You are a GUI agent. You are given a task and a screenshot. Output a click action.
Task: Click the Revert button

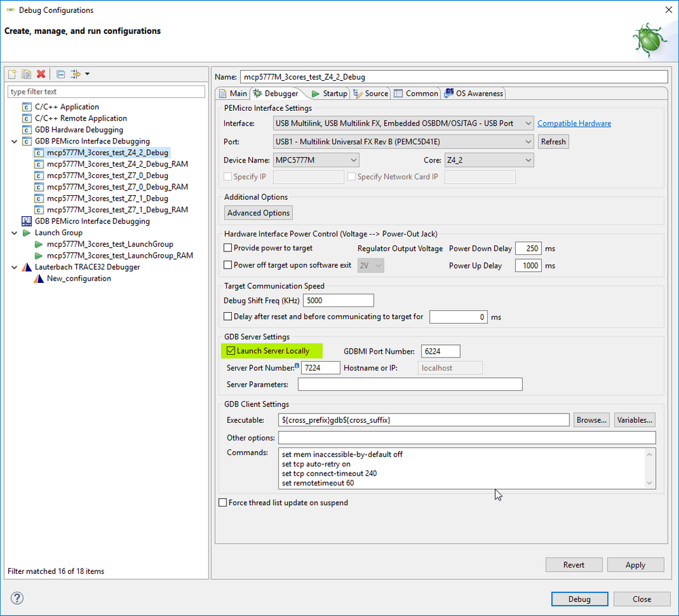click(x=574, y=565)
